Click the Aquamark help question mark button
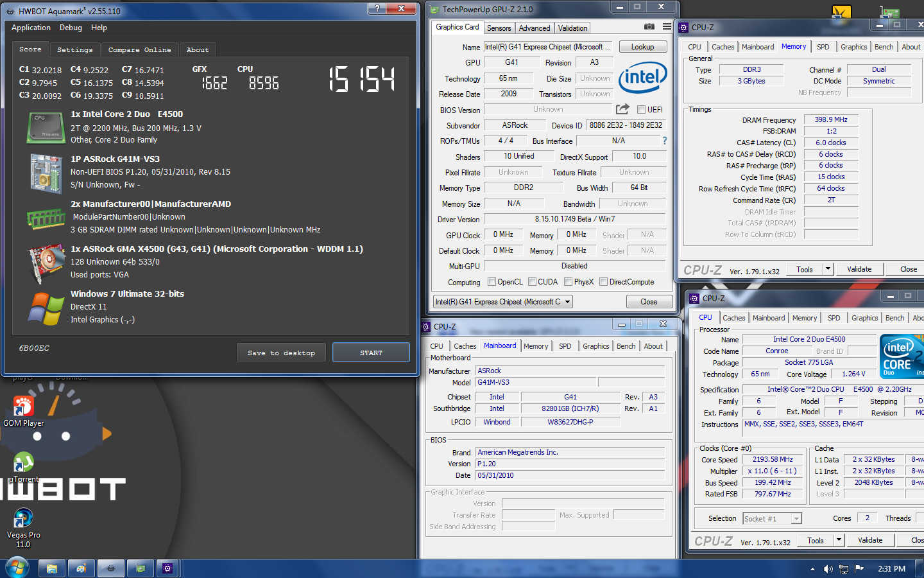The image size is (924, 578). 377,8
